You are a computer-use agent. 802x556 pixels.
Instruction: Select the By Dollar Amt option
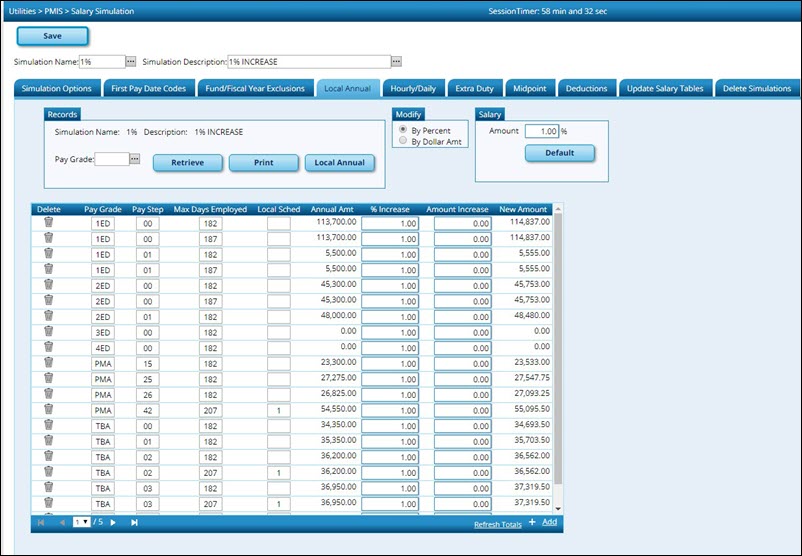pos(403,142)
